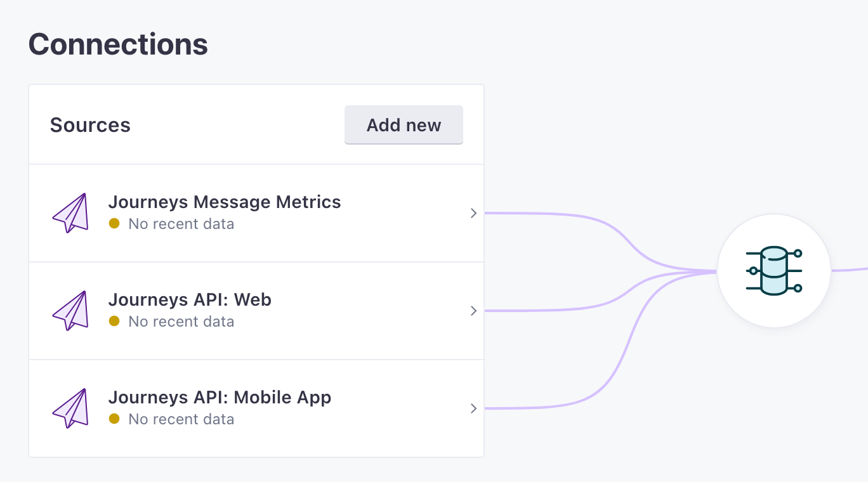Click the Journeys API: Web paper plane icon
Screen dimensions: 868x482
[70, 311]
